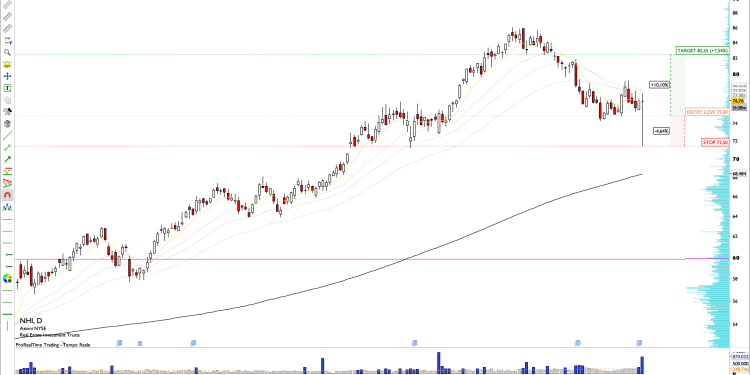750x375 pixels.
Task: Open the magnifier zoom tool
Action: (7, 52)
